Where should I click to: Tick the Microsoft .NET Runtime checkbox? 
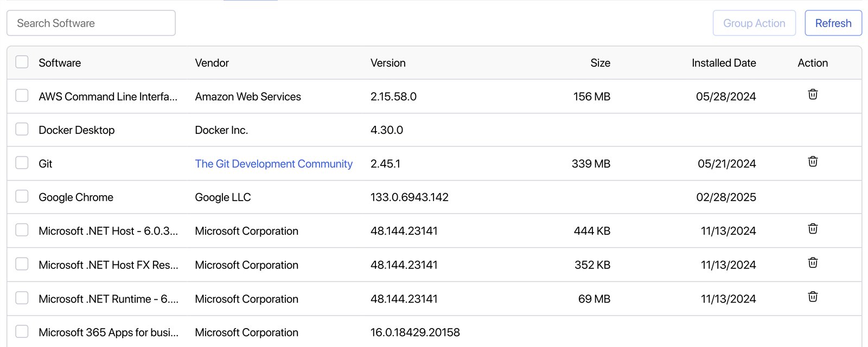22,298
